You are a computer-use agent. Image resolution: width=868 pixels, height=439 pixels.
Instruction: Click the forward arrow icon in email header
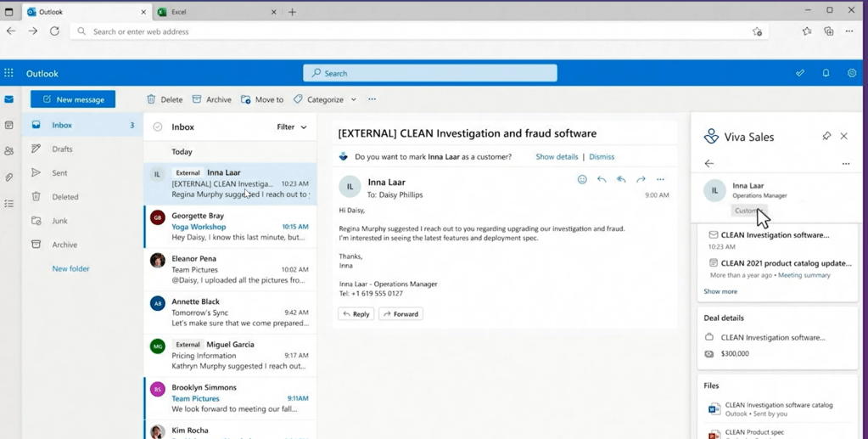[641, 179]
